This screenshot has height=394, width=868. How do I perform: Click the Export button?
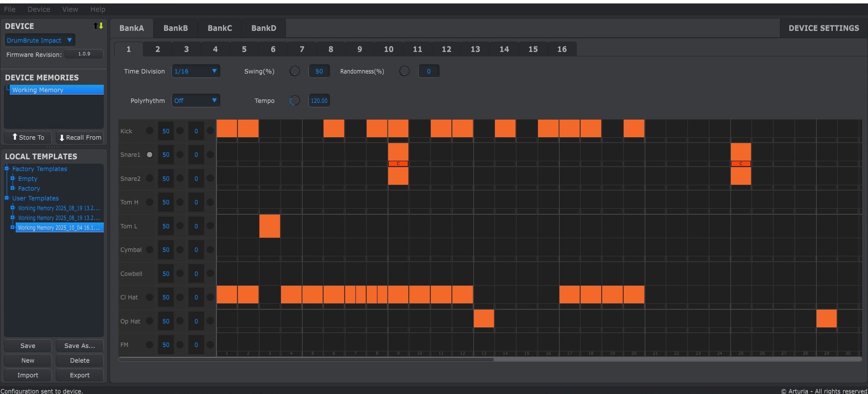click(x=79, y=375)
